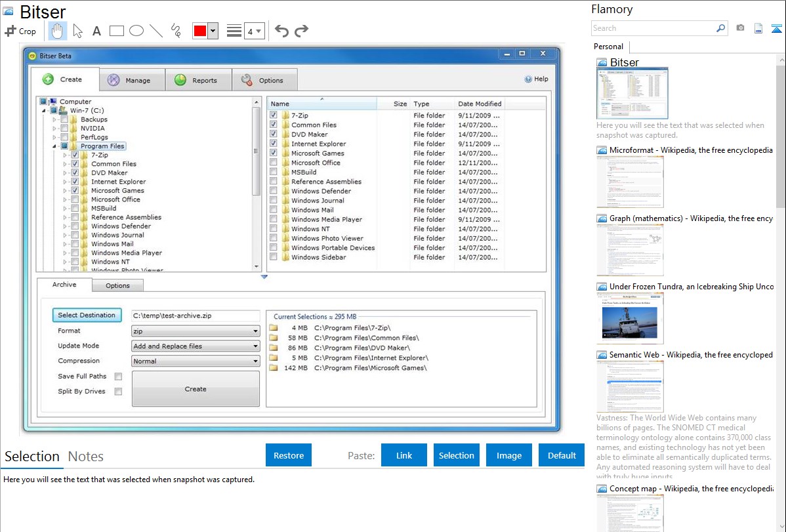The image size is (786, 532).
Task: Collapse the Win-7 (C:) drive node
Action: (x=43, y=110)
